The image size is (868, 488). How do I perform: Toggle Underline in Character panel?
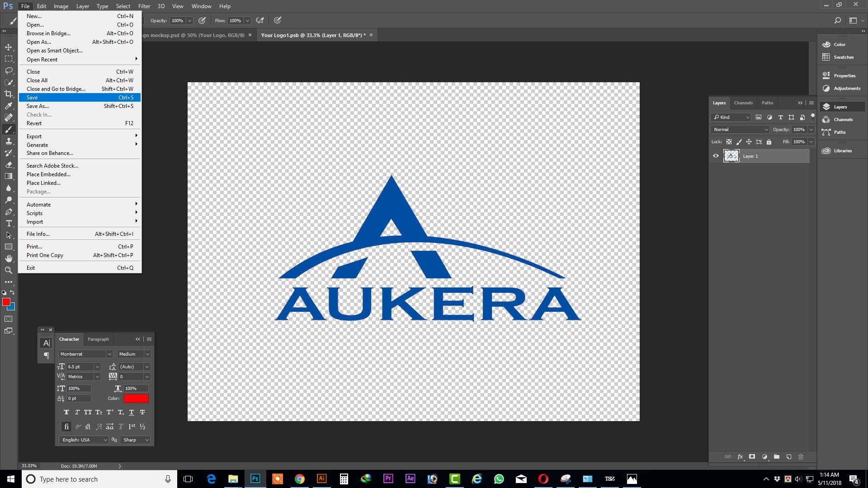[x=132, y=412]
